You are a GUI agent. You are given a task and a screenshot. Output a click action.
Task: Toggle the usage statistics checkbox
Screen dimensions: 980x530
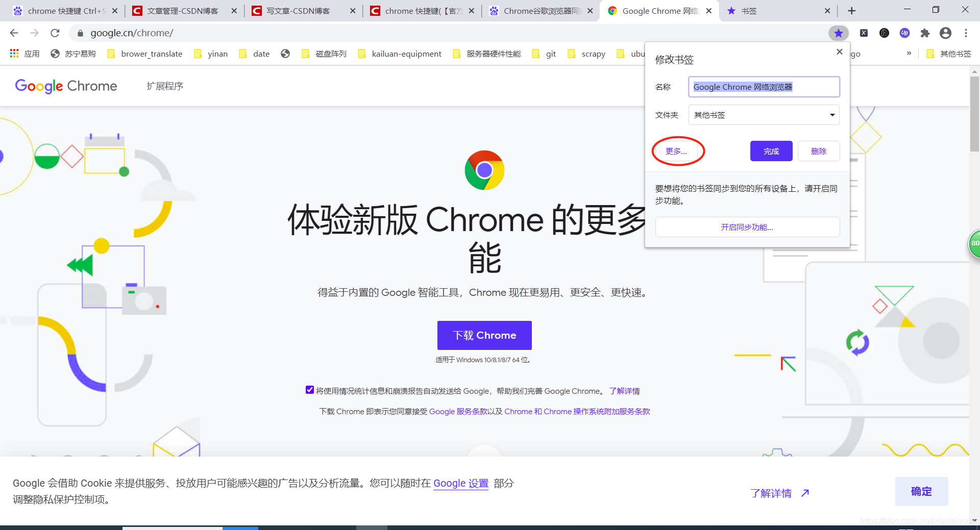pos(310,390)
